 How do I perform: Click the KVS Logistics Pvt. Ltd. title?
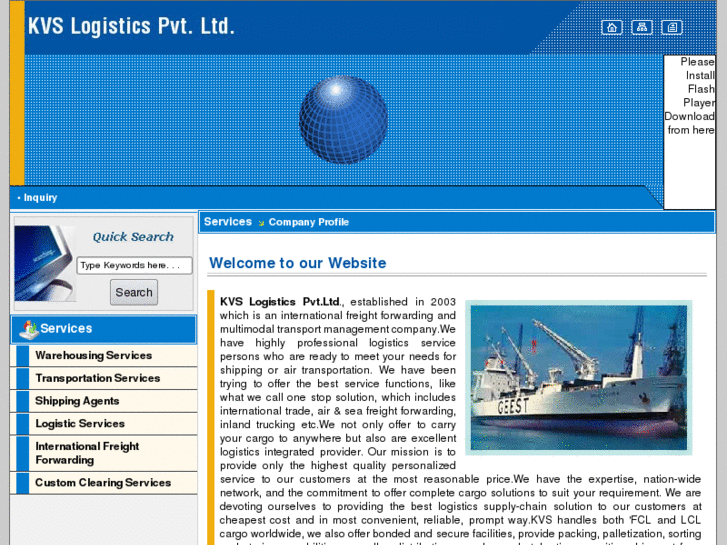tap(131, 26)
